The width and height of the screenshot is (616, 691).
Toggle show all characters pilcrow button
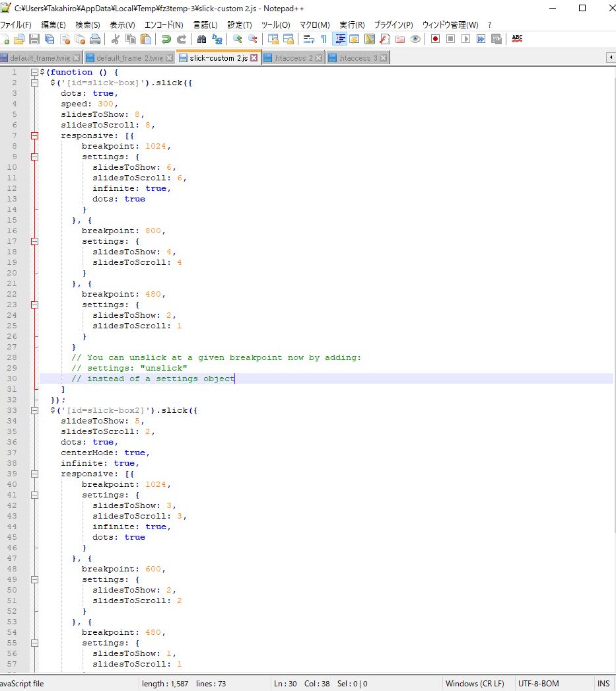click(x=324, y=40)
